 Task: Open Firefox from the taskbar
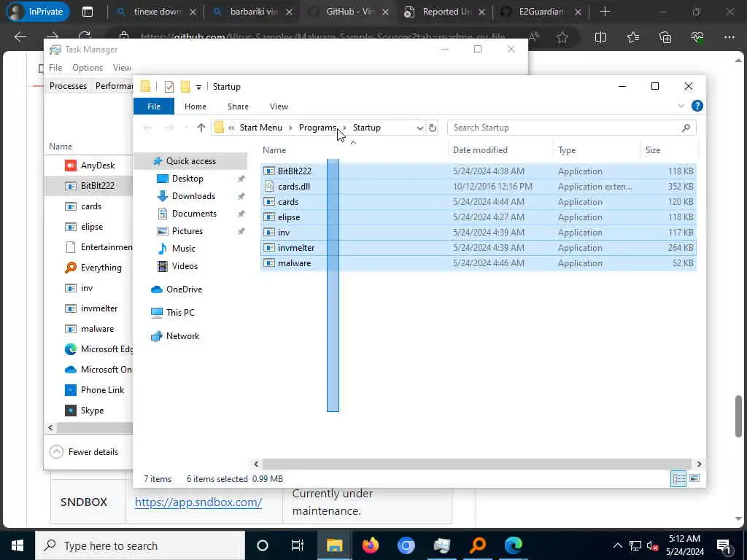370,545
